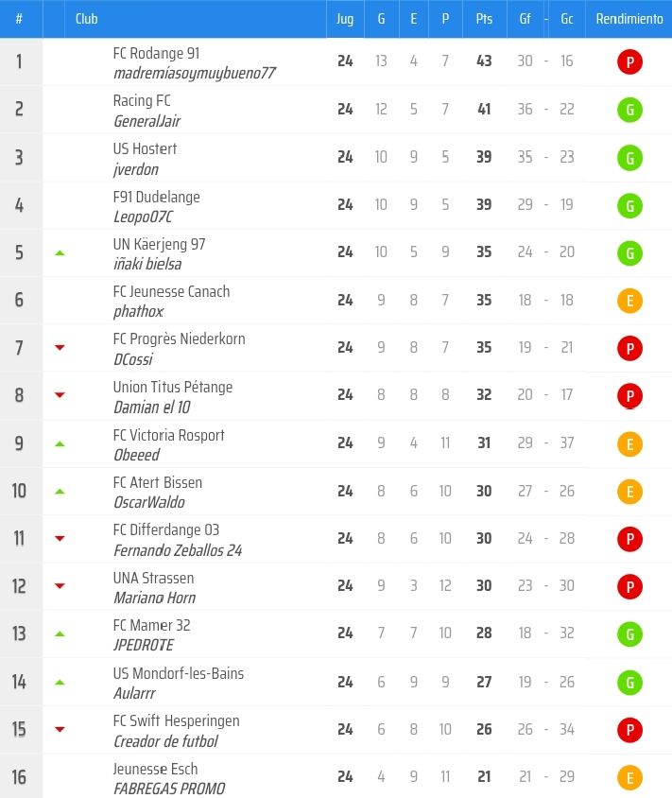Screen dimensions: 672x798
Task: Sort the table by the Pts column header
Action: click(484, 19)
